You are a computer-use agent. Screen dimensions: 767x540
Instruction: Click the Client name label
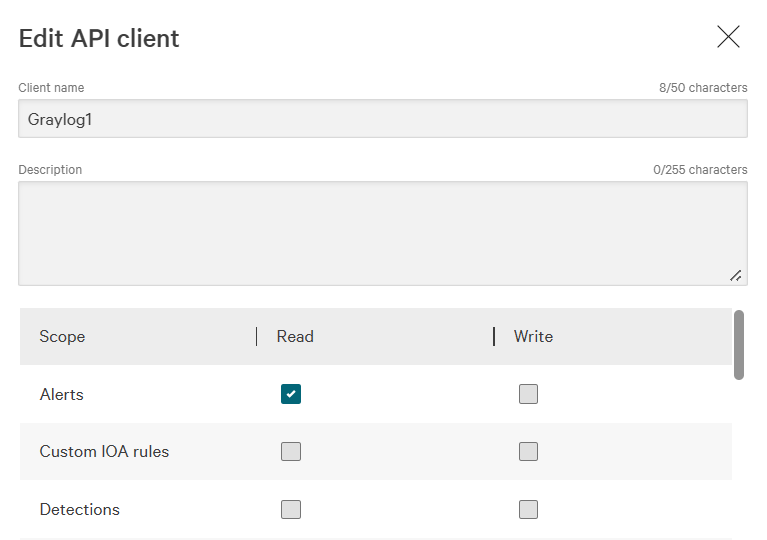[x=51, y=88]
